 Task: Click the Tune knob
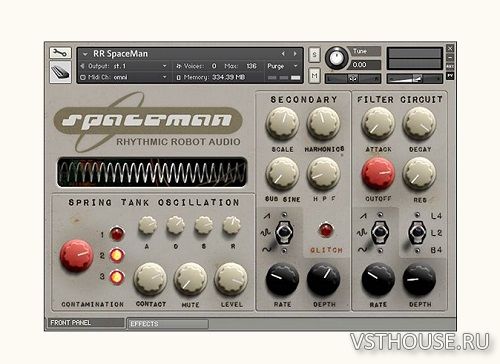click(336, 58)
